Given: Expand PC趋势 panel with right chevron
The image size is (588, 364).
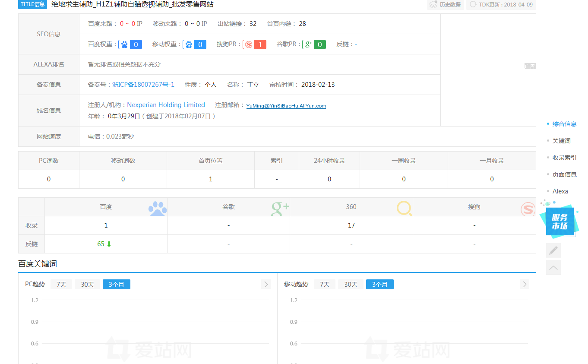Looking at the screenshot, I should (x=266, y=284).
